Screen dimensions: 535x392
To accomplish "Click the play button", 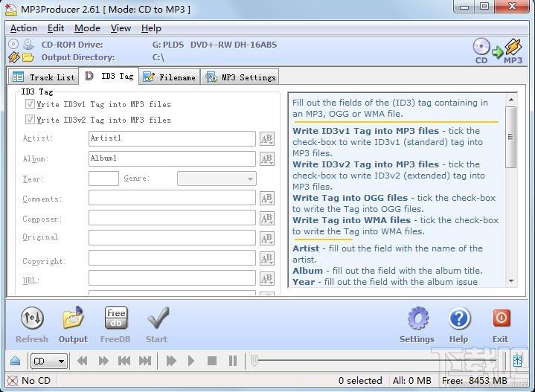I will (191, 361).
